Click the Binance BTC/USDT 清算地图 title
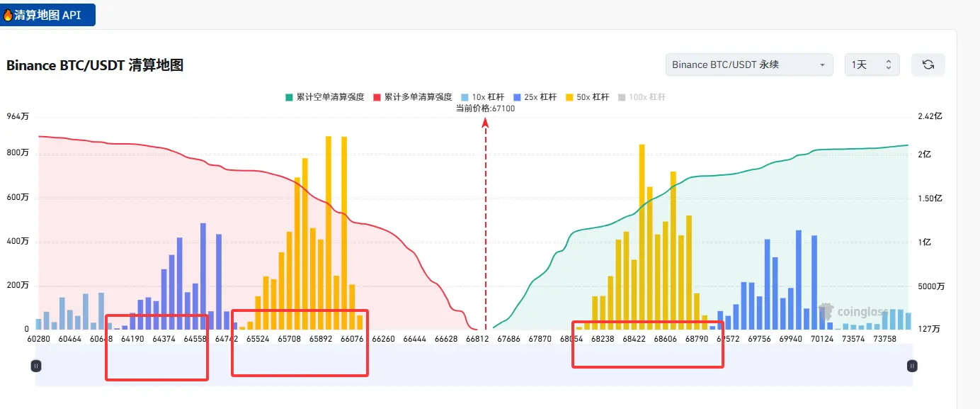The height and width of the screenshot is (409, 980). pos(95,65)
